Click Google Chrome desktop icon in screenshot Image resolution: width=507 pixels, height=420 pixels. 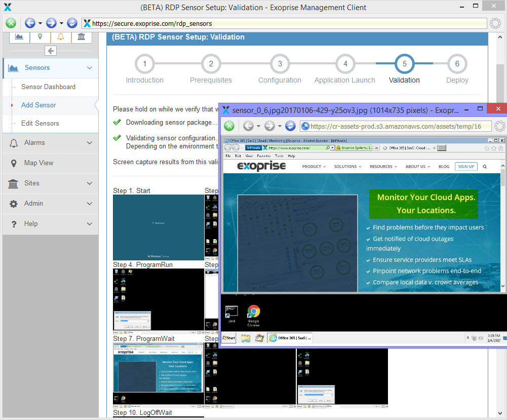(x=253, y=316)
